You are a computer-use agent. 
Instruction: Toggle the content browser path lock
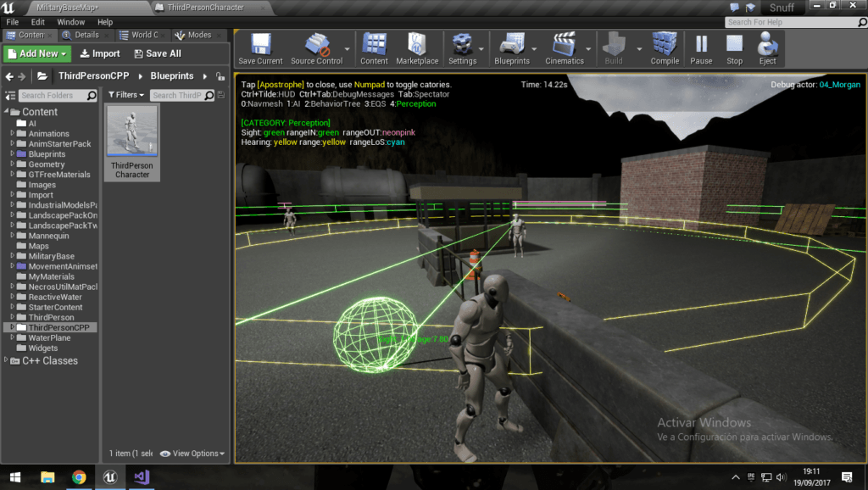220,76
